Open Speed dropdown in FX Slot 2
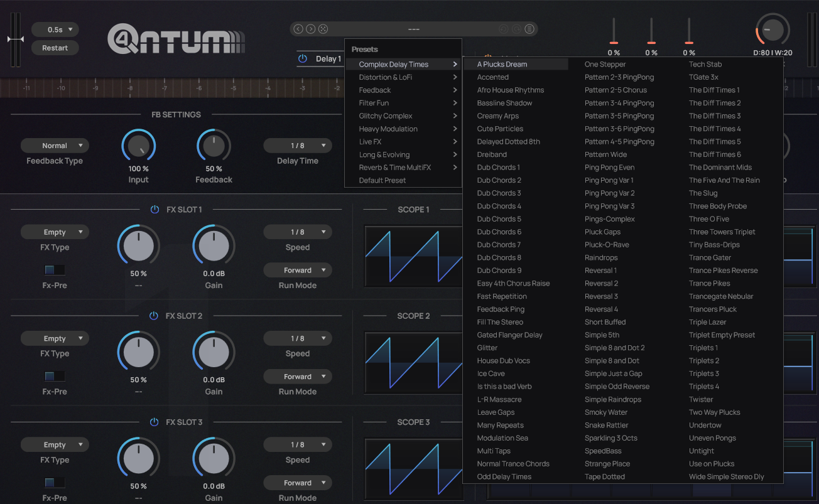 (298, 338)
